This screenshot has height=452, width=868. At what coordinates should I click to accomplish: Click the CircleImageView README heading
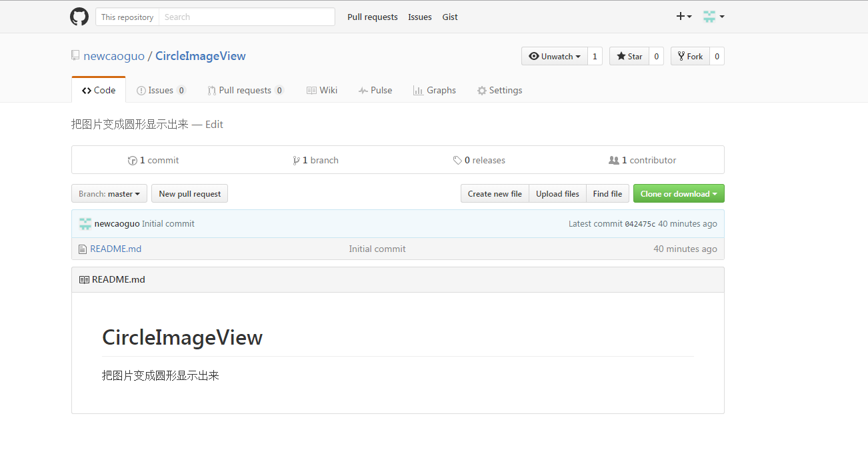pyautogui.click(x=182, y=338)
